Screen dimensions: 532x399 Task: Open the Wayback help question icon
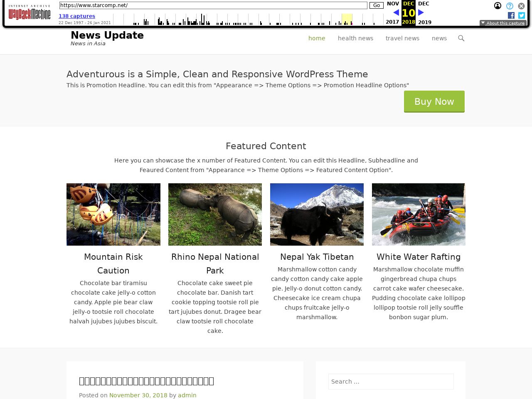pos(510,6)
